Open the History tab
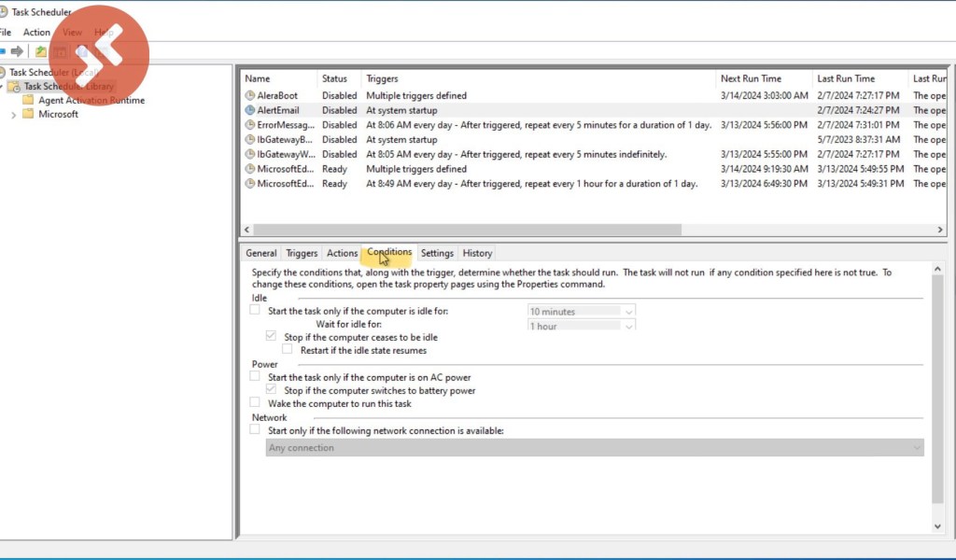Screen dimensions: 956x560 (x=477, y=253)
